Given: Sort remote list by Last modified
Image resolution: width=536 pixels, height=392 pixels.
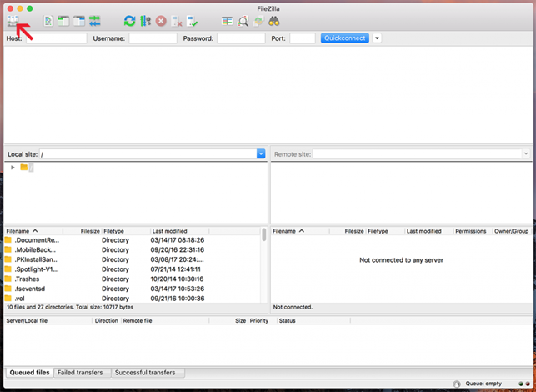Looking at the screenshot, I should (429, 231).
